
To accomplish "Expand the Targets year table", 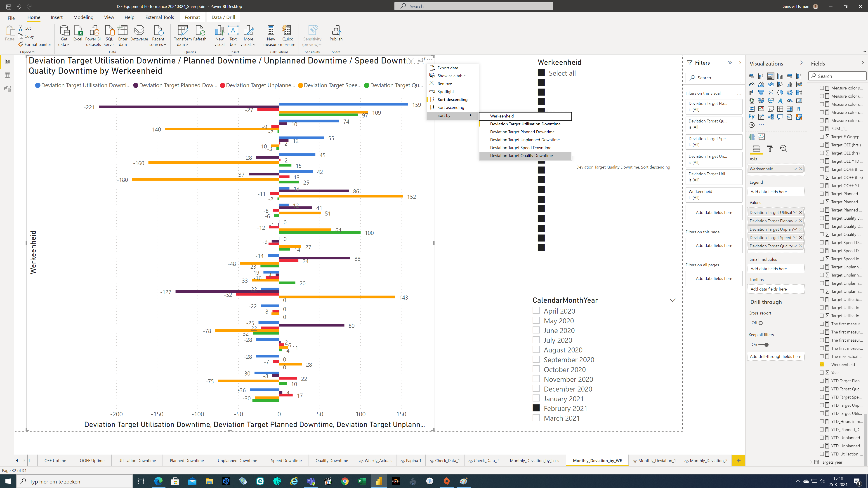I will pos(811,462).
